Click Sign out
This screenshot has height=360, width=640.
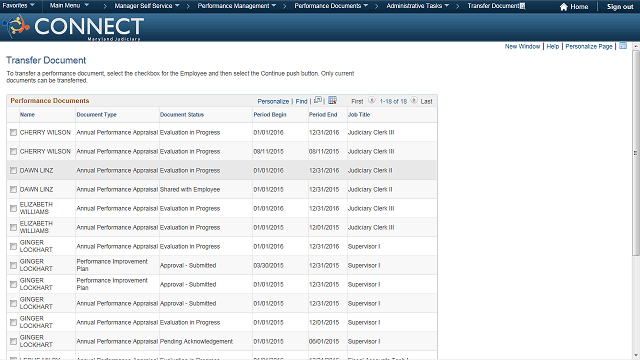[620, 7]
